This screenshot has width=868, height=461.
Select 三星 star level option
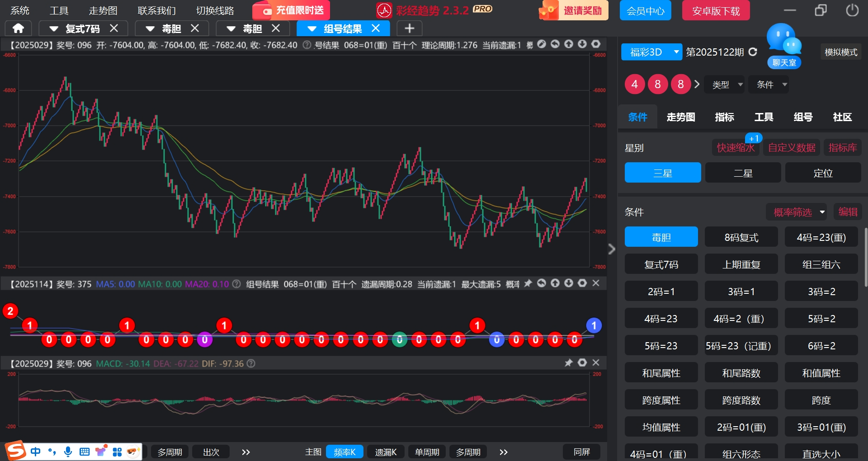(663, 173)
